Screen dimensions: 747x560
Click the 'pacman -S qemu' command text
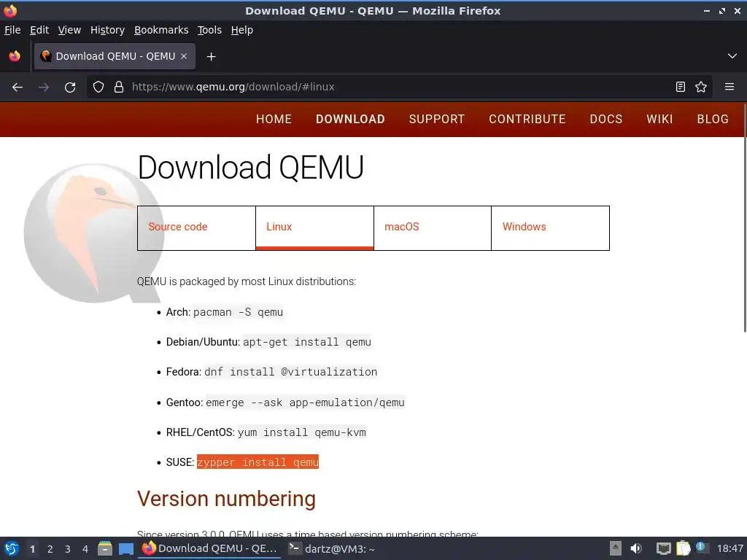click(x=238, y=312)
